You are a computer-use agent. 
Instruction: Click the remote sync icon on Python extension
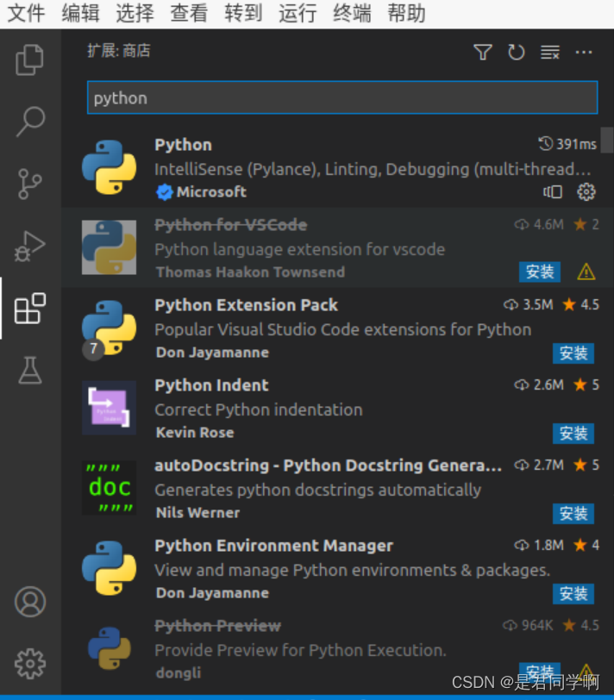[553, 192]
